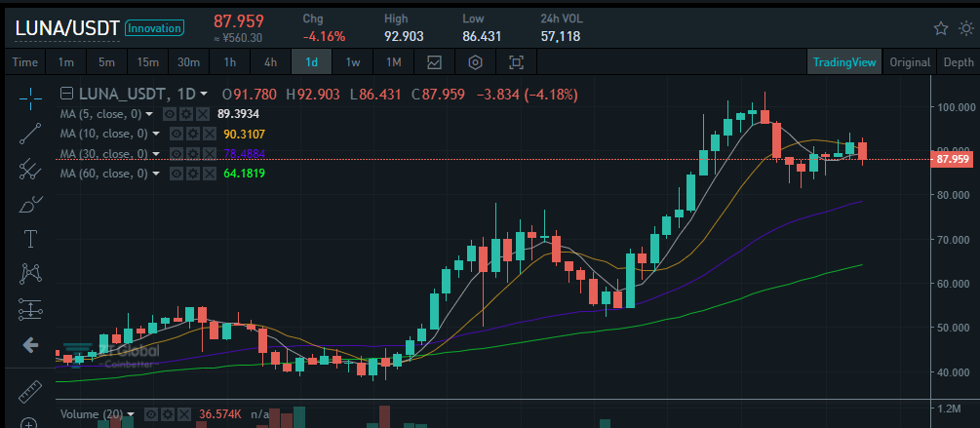This screenshot has height=428, width=980.
Task: Expand the MA 10 legend dropdown arrow
Action: (156, 134)
